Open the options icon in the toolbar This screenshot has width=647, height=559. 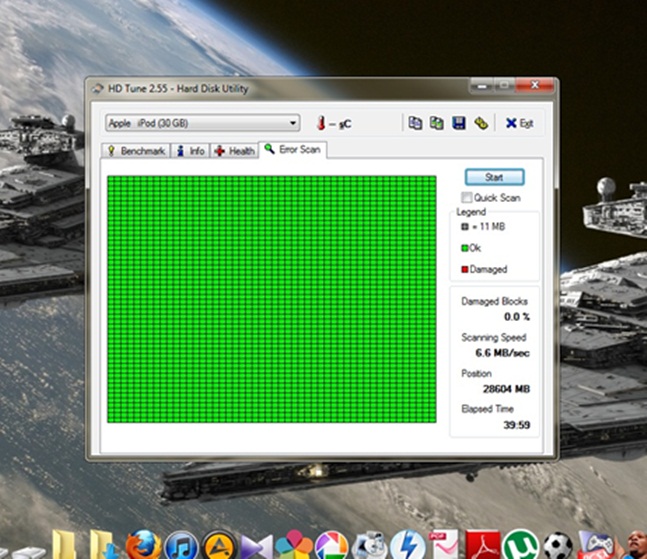(481, 123)
